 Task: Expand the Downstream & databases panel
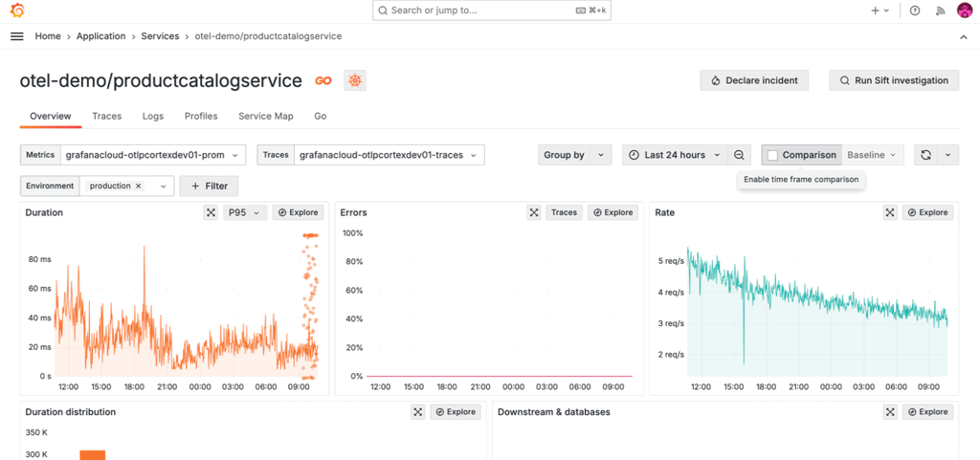[891, 412]
